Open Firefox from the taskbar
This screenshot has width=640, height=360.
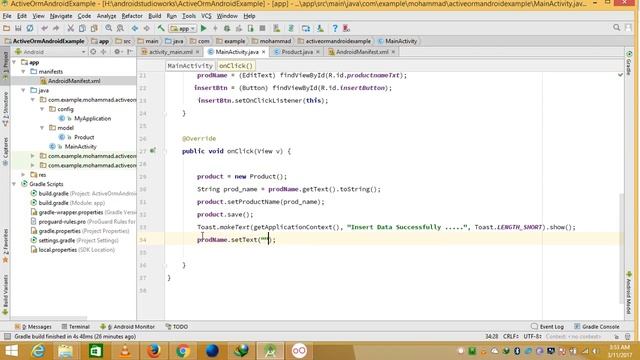click(153, 351)
